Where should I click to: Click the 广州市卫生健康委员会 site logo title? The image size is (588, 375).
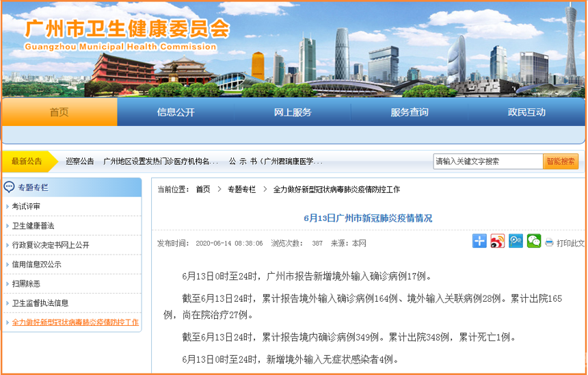[x=127, y=28]
